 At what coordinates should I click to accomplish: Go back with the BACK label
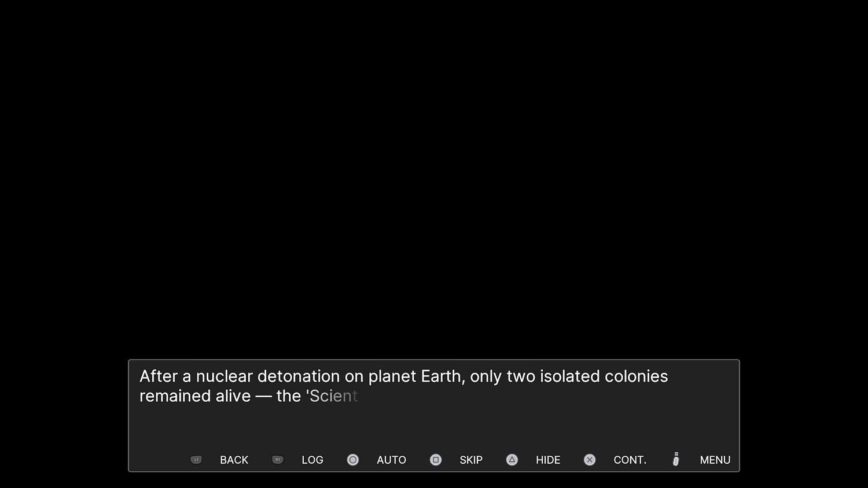234,460
